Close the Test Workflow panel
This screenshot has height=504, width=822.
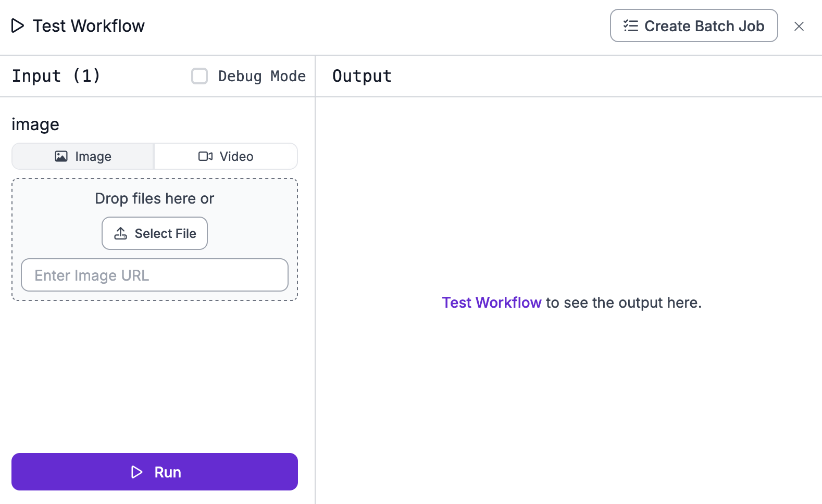point(799,26)
